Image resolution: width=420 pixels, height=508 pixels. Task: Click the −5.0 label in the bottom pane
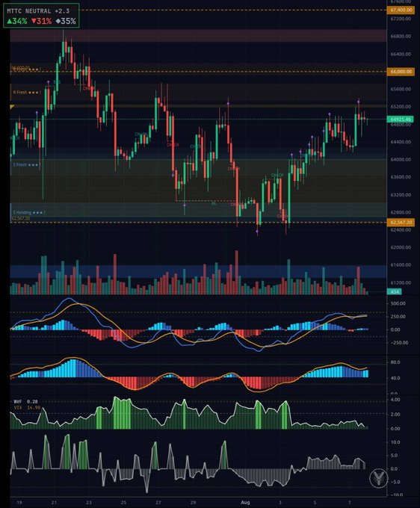click(x=395, y=482)
